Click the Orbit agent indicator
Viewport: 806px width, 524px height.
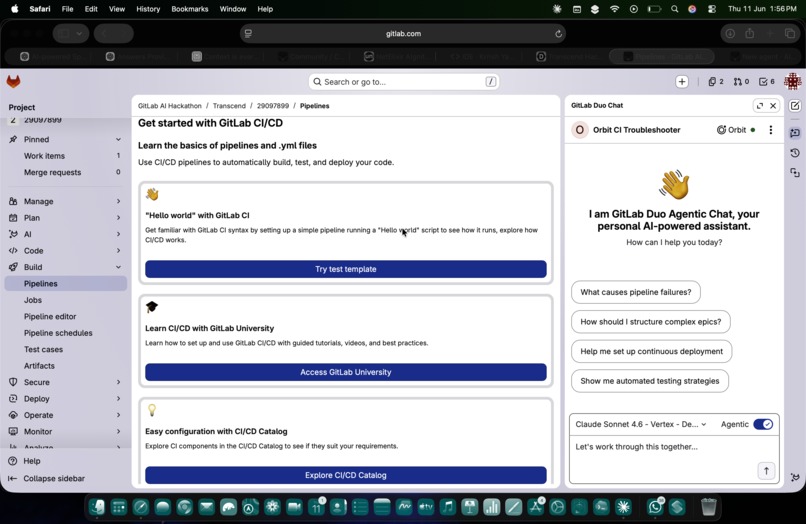[736, 130]
